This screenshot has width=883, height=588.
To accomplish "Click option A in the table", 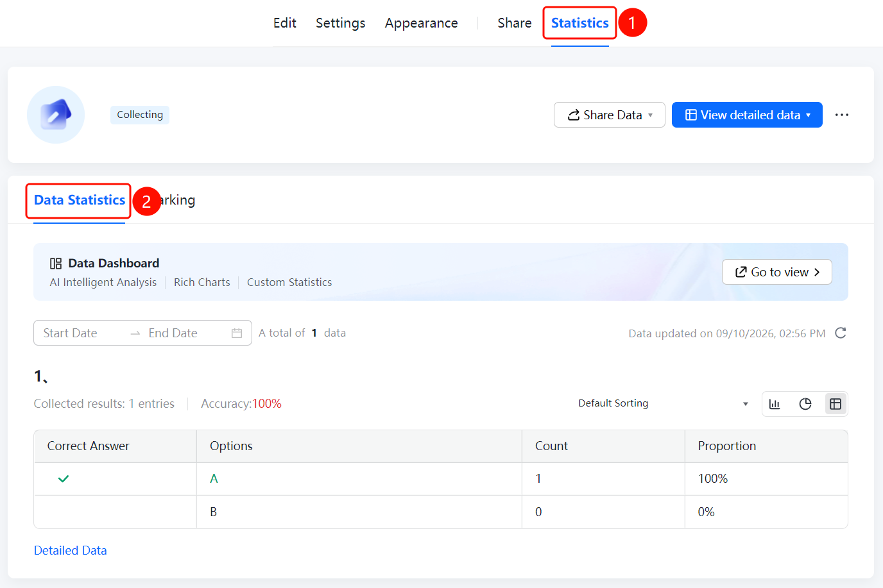I will [x=214, y=479].
